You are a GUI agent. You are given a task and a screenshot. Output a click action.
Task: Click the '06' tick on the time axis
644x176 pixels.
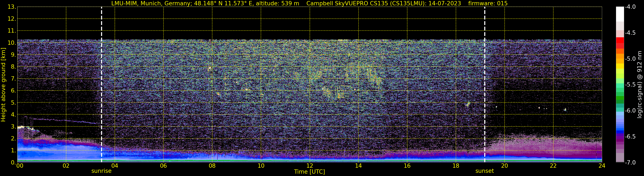pyautogui.click(x=163, y=166)
